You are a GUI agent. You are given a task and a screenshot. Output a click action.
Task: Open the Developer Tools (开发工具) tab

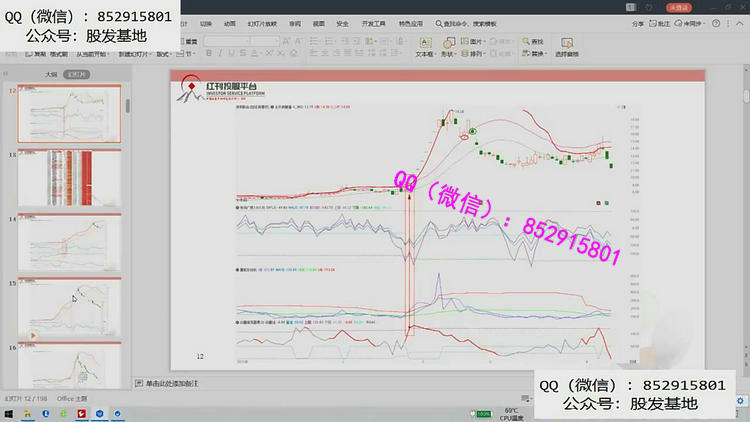373,22
